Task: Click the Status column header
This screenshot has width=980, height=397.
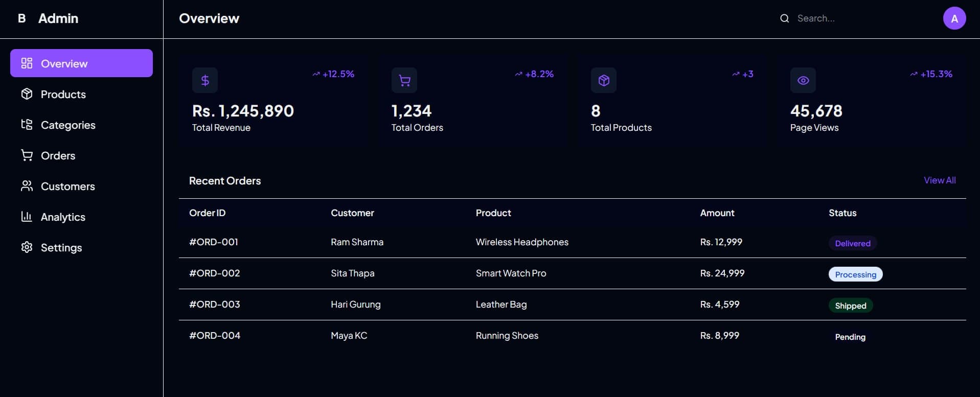Action: pyautogui.click(x=842, y=213)
